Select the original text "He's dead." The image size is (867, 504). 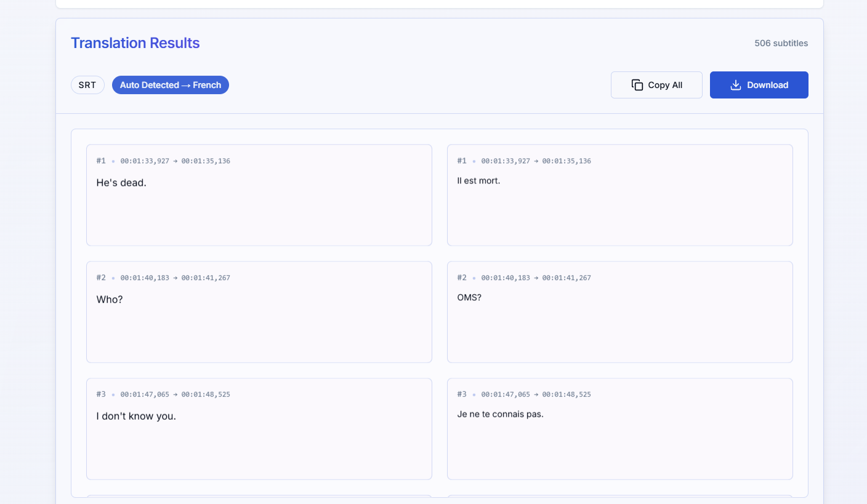pos(121,183)
